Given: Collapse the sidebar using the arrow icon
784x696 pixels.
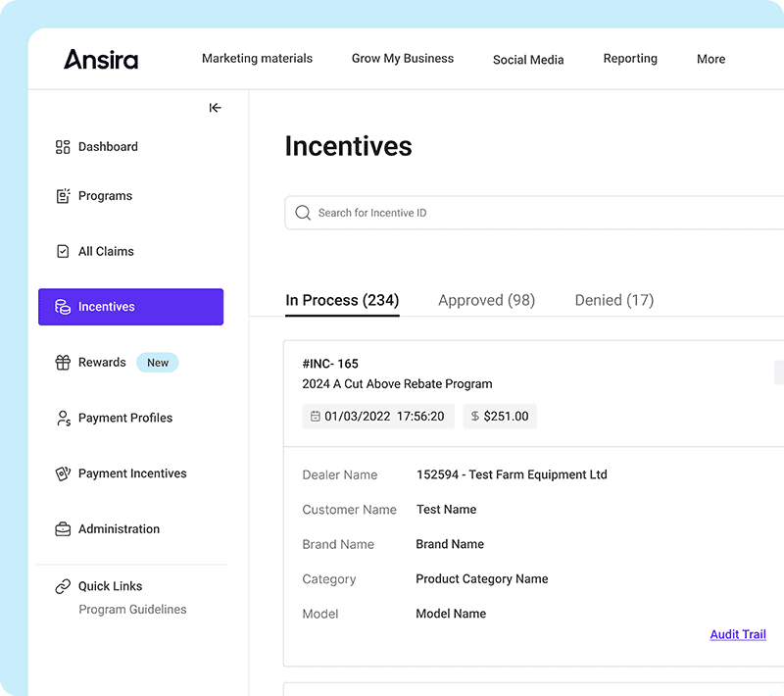Looking at the screenshot, I should [x=215, y=108].
